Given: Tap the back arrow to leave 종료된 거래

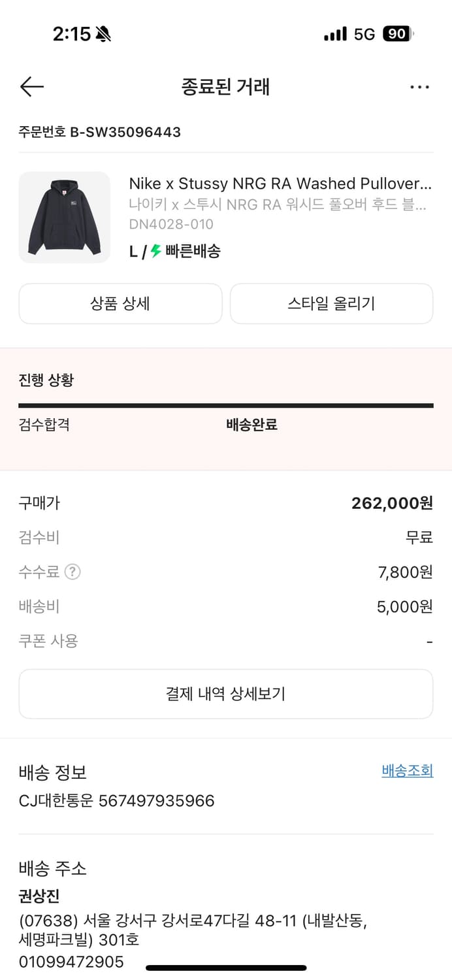Looking at the screenshot, I should click(31, 87).
